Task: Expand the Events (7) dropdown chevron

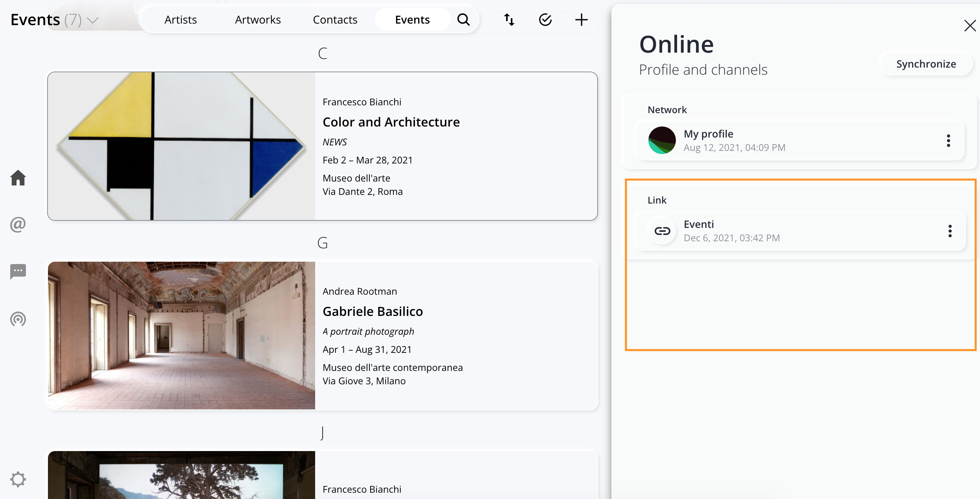Action: (92, 20)
